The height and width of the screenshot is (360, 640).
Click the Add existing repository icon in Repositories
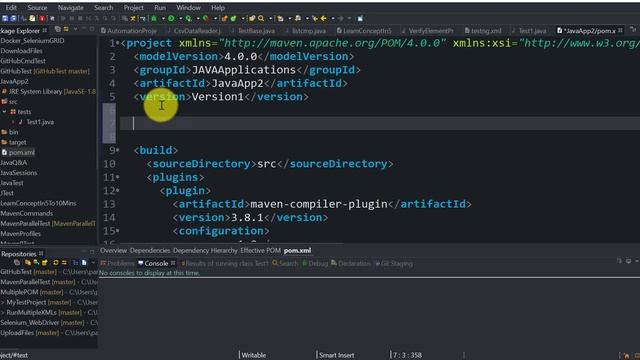28,262
